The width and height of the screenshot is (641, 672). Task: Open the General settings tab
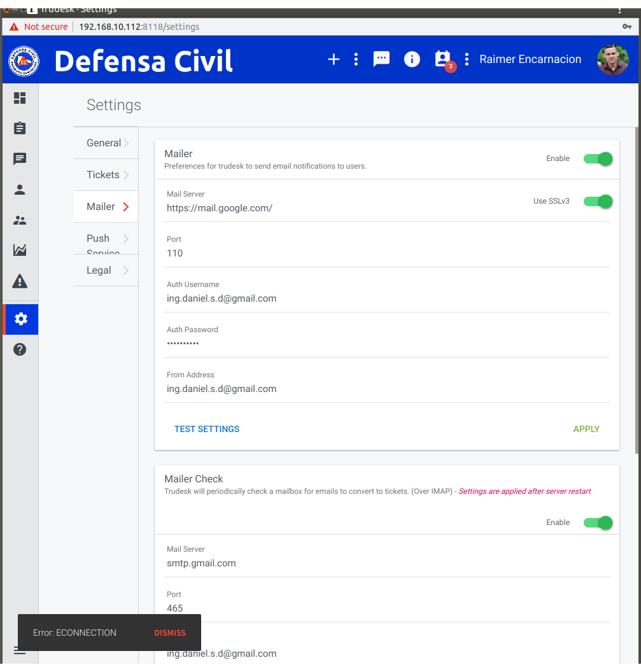point(106,143)
